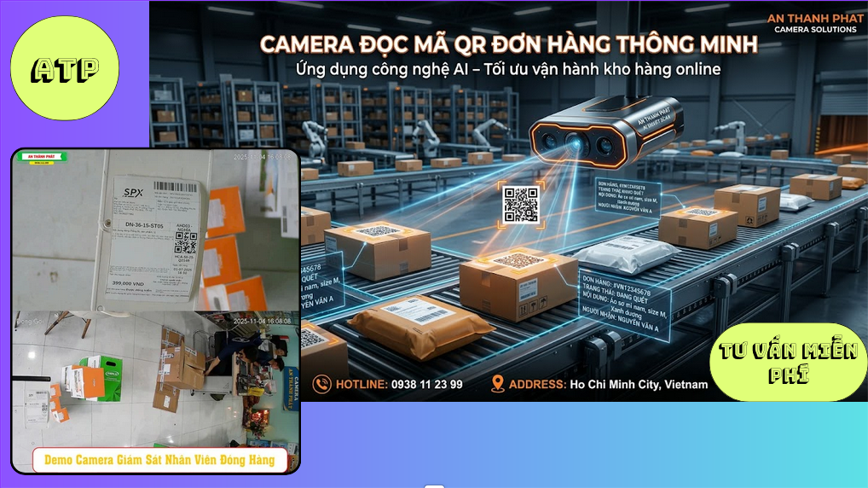Viewport: 868px width, 488px height.
Task: Click the hotline number 0938 11 23 99
Action: (427, 385)
